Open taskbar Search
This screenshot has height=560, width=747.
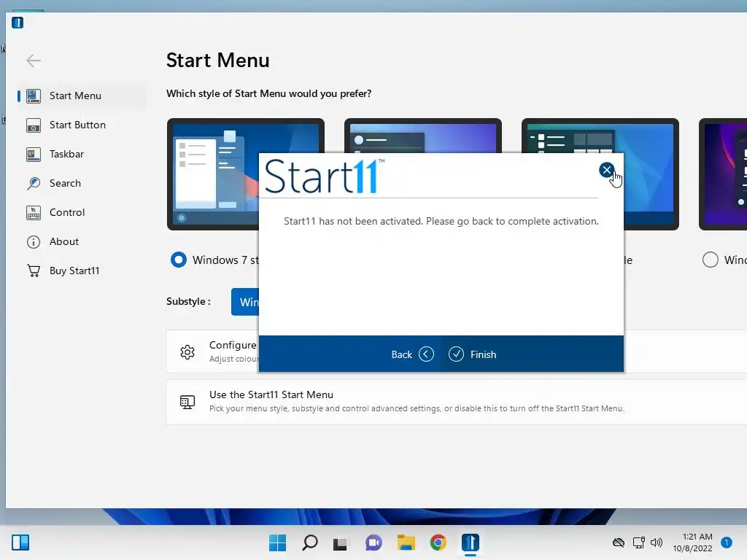coord(309,542)
